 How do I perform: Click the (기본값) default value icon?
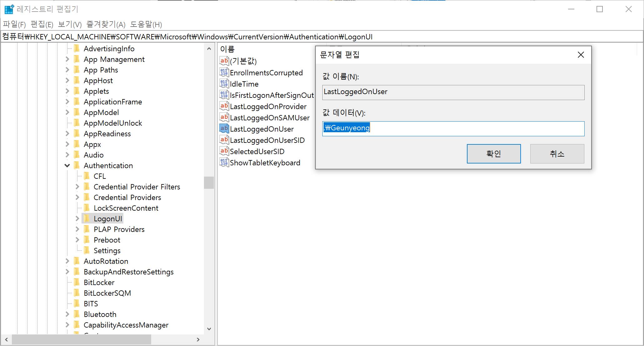coord(224,61)
